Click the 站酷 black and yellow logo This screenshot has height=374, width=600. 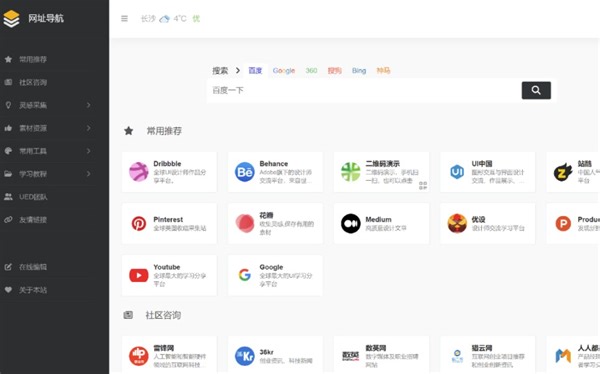[x=563, y=172]
